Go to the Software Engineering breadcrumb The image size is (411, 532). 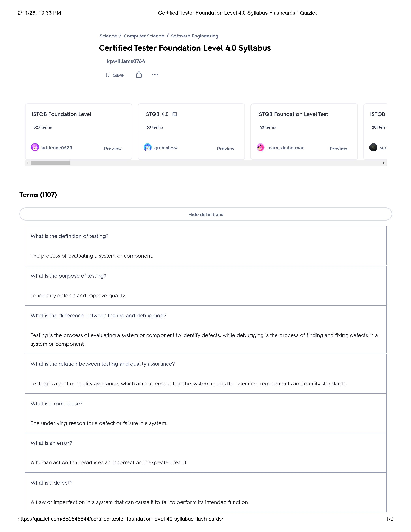(x=194, y=36)
